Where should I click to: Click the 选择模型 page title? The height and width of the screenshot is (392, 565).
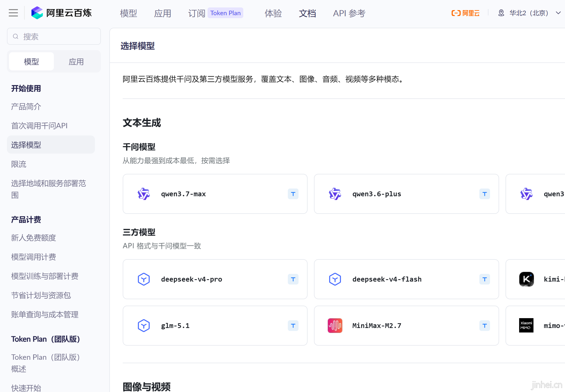click(138, 46)
